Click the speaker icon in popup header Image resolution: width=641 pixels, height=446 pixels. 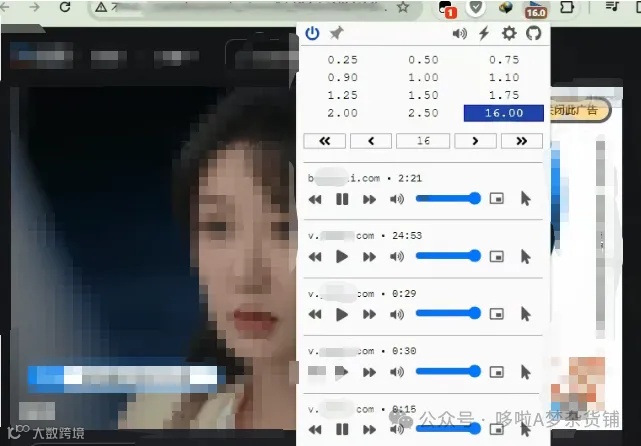pos(459,34)
